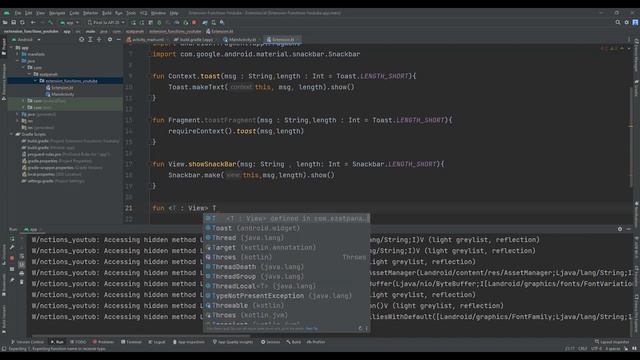Collapse the Gradle Scripts node
The width and height of the screenshot is (640, 360).
coord(11,134)
